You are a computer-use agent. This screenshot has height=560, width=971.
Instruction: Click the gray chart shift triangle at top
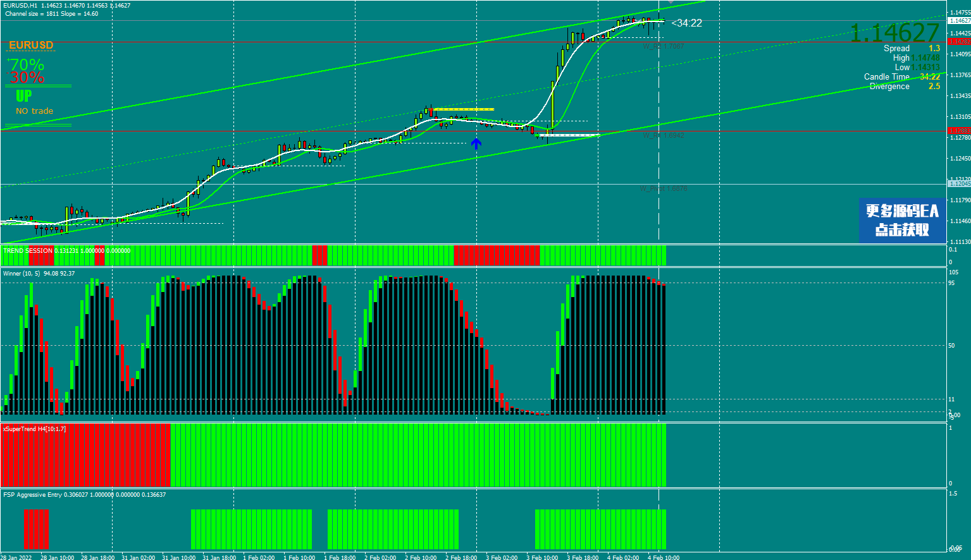[671, 2]
